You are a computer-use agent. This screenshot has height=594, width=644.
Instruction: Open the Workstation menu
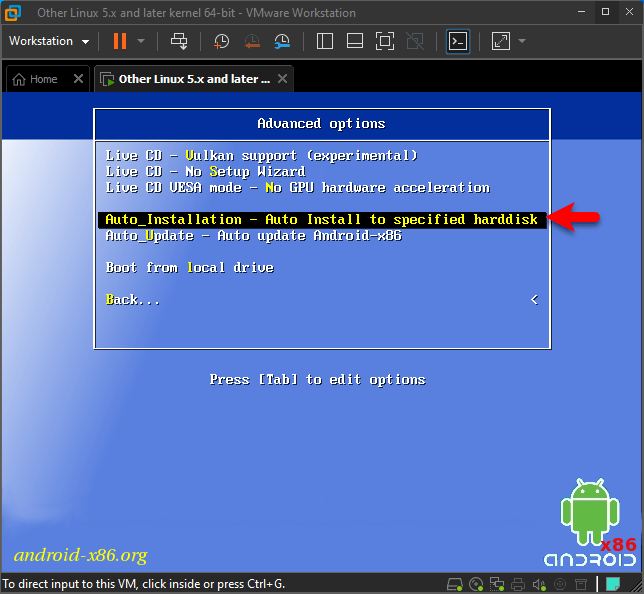49,41
